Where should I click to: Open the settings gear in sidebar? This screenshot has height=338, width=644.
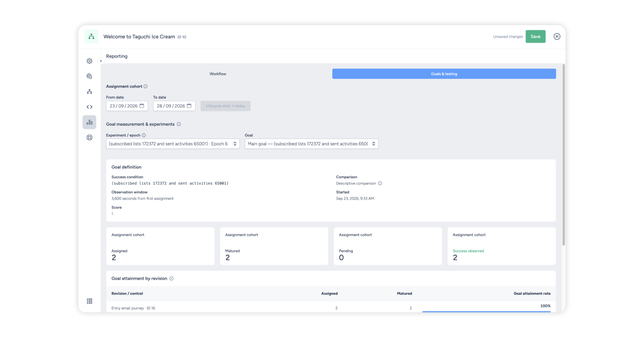click(x=89, y=61)
